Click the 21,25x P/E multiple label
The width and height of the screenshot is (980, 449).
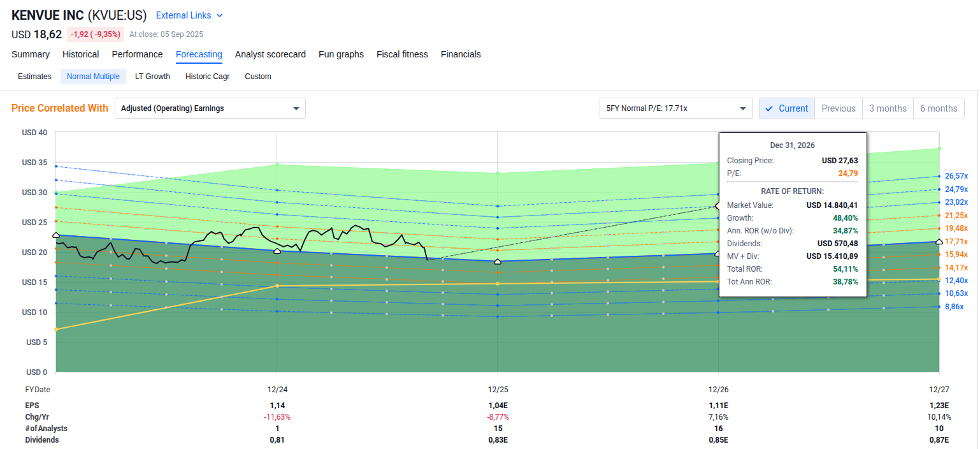[x=956, y=216]
